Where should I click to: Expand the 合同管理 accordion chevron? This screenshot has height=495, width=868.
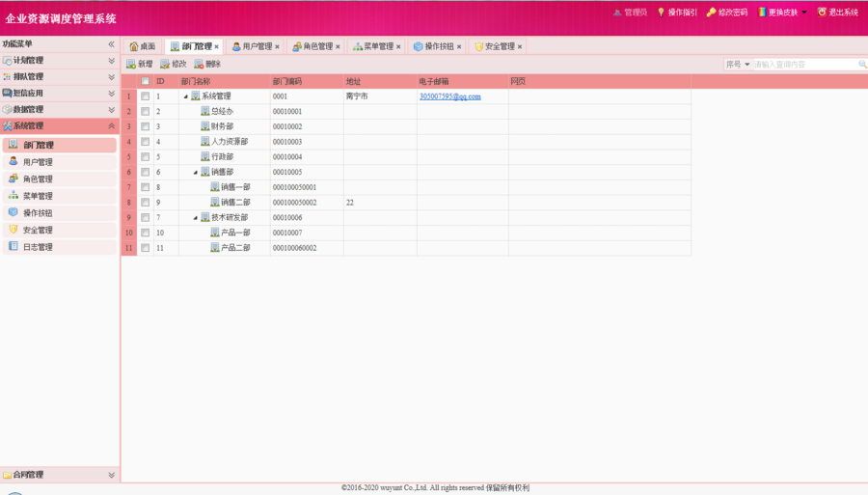point(111,475)
